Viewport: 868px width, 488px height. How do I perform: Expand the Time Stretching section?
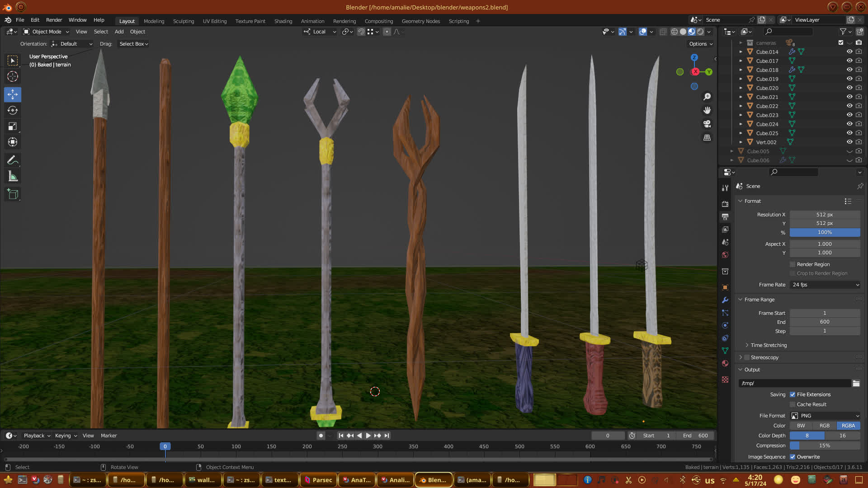coord(769,345)
